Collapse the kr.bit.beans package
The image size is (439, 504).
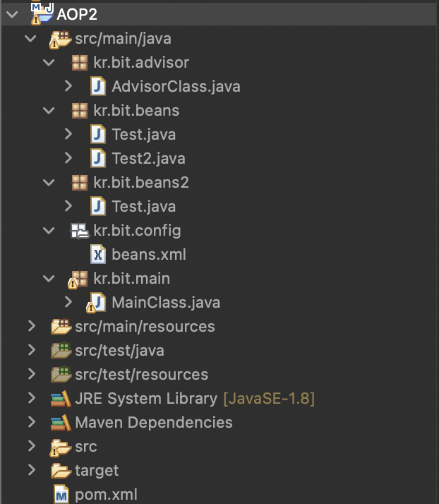click(49, 111)
